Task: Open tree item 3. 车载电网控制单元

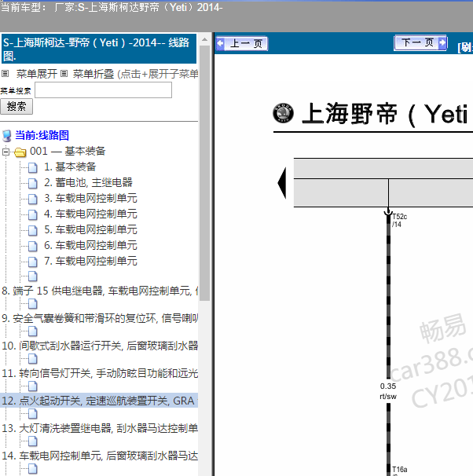Action: point(90,198)
